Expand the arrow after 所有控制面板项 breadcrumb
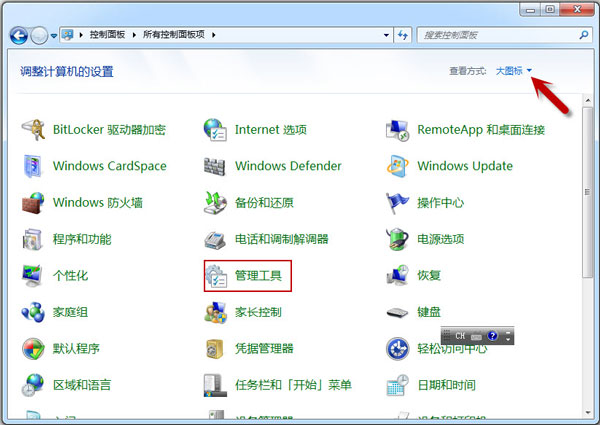 click(x=214, y=35)
